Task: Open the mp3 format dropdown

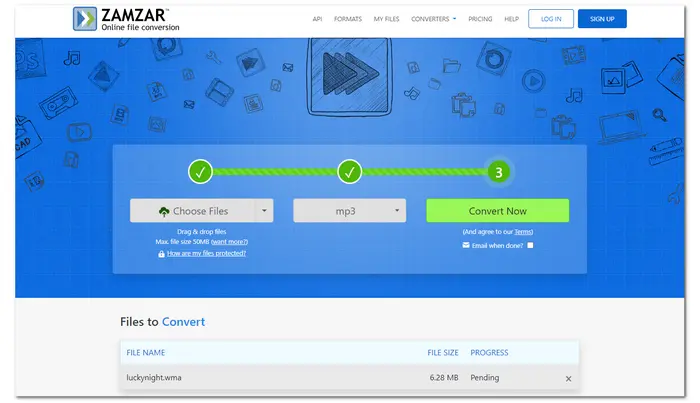Action: [x=350, y=211]
